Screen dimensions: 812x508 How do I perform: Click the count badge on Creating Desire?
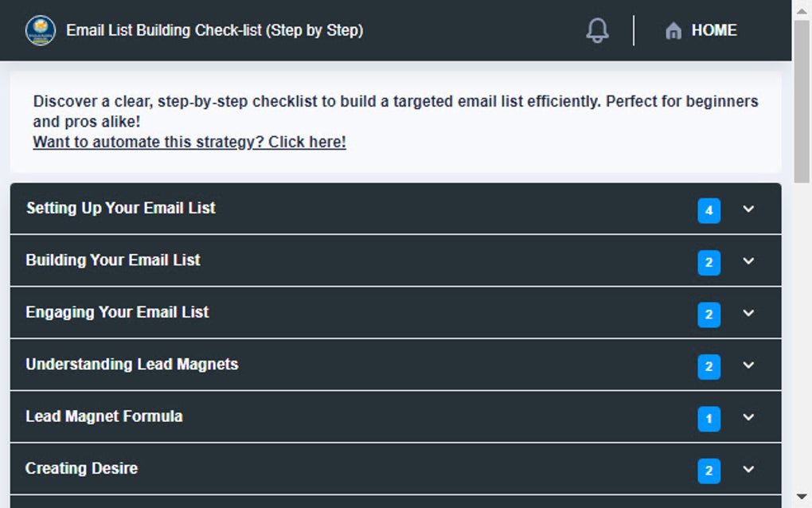(x=708, y=471)
